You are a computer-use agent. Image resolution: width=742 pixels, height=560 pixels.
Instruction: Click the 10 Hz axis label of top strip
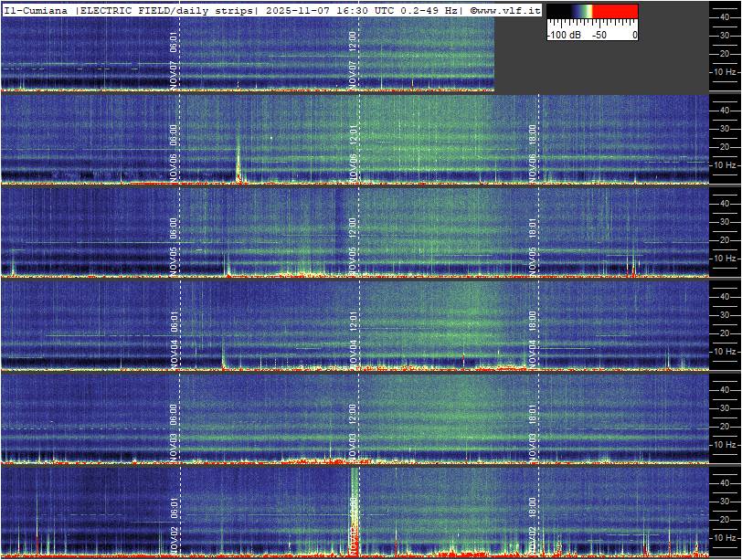click(725, 71)
